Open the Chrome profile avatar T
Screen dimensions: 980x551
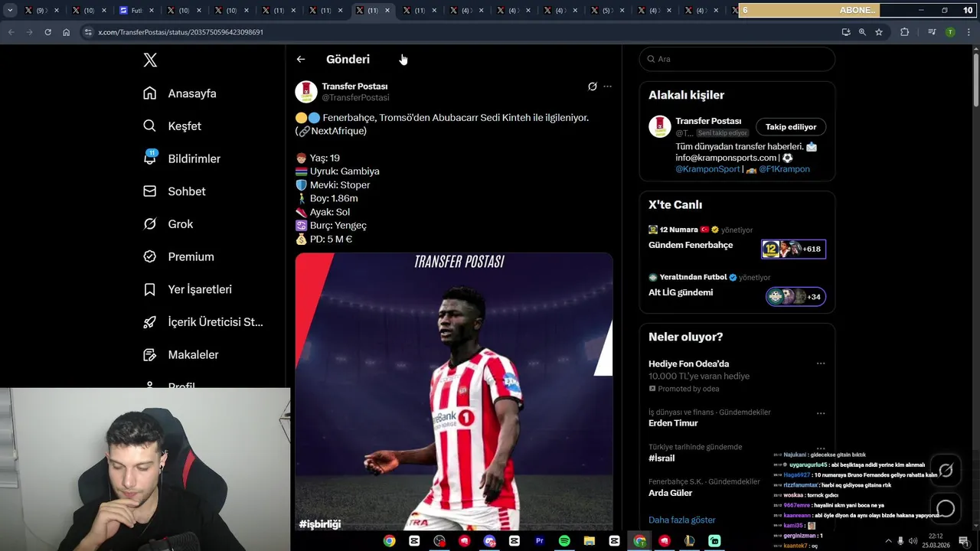(950, 32)
